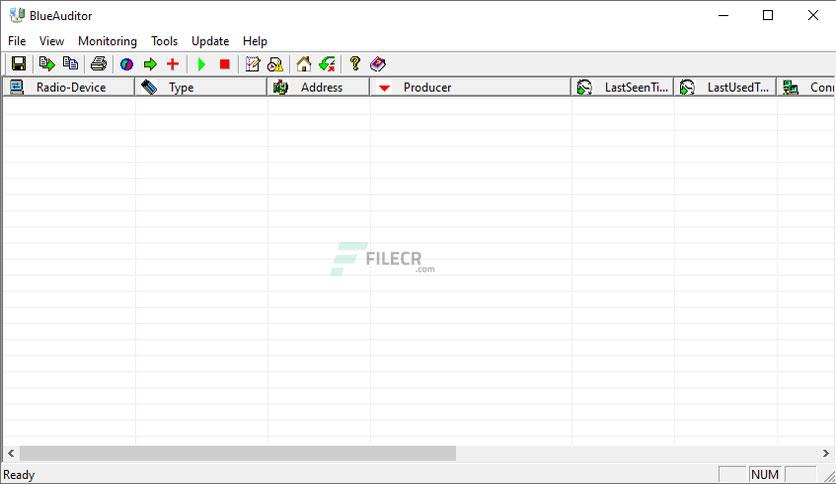Sort by the Producer column header
Screen dimensions: 836x484
[470, 87]
